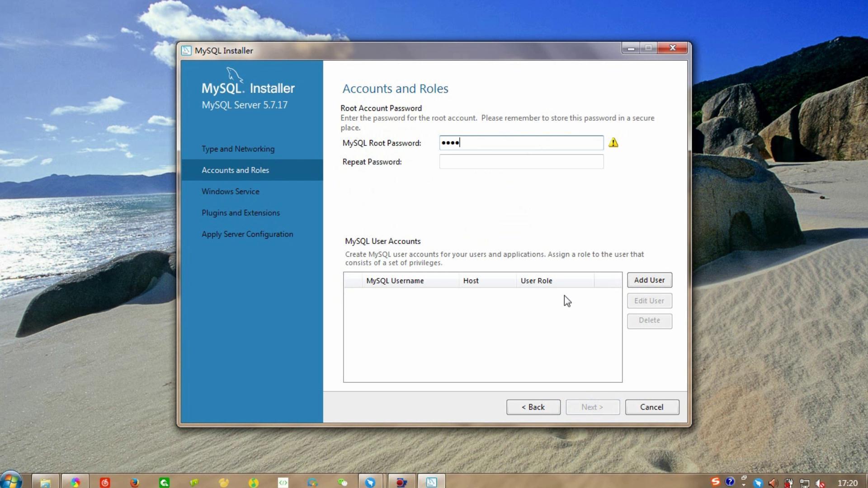This screenshot has width=868, height=488.
Task: Select Apply Server Configuration step
Action: pyautogui.click(x=247, y=234)
